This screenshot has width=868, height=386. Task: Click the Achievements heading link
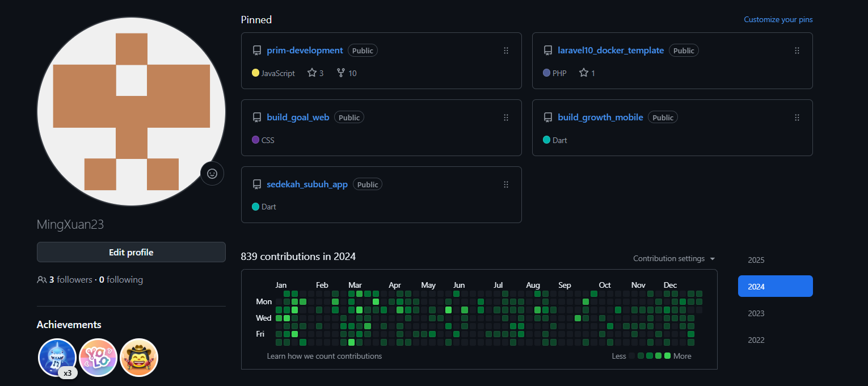coord(69,325)
